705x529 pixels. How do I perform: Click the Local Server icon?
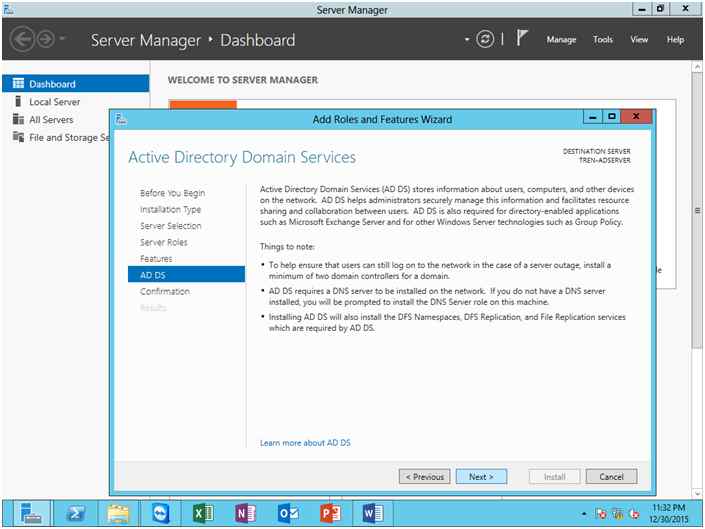[x=18, y=101]
